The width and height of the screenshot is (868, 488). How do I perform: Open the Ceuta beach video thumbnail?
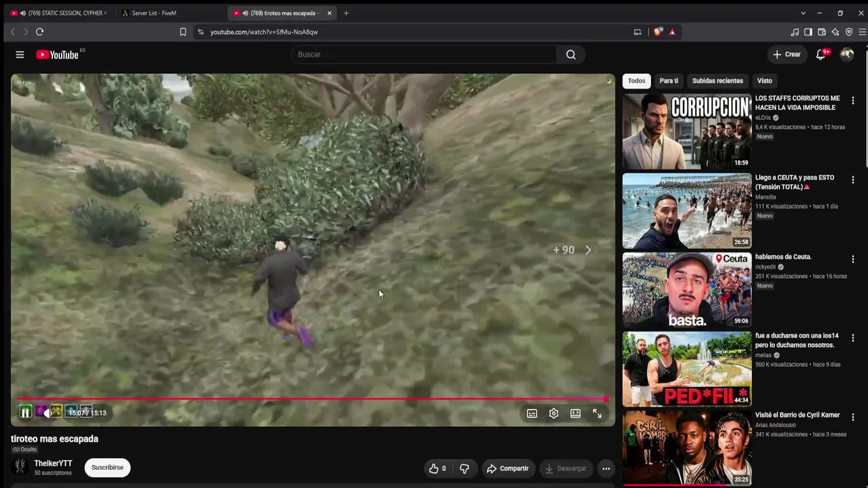click(x=687, y=211)
